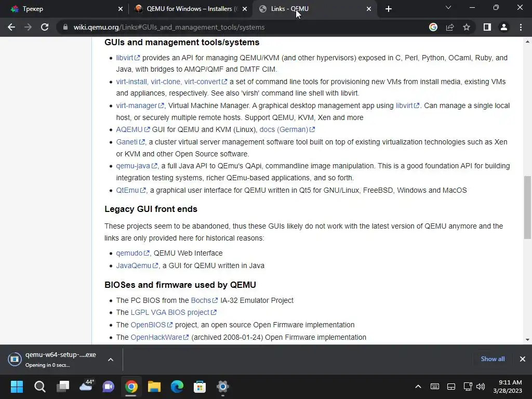Image resolution: width=532 pixels, height=399 pixels.
Task: Open Task View on taskbar
Action: coord(63,387)
